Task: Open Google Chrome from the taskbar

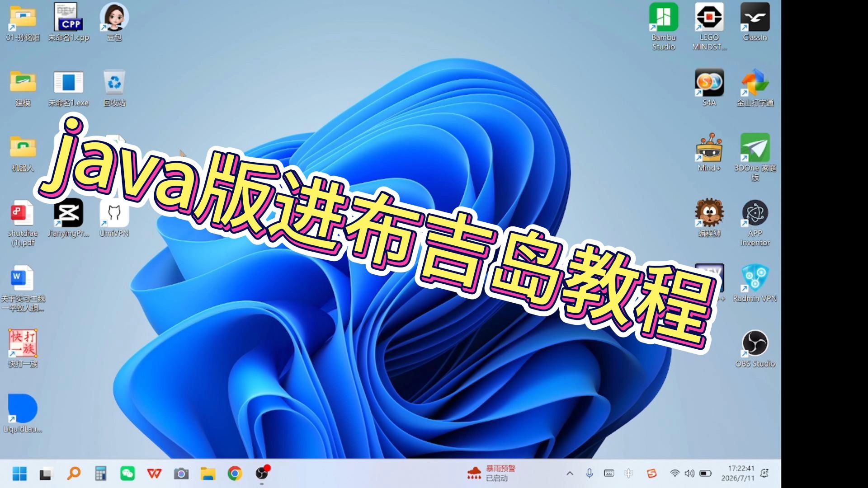Action: (235, 474)
